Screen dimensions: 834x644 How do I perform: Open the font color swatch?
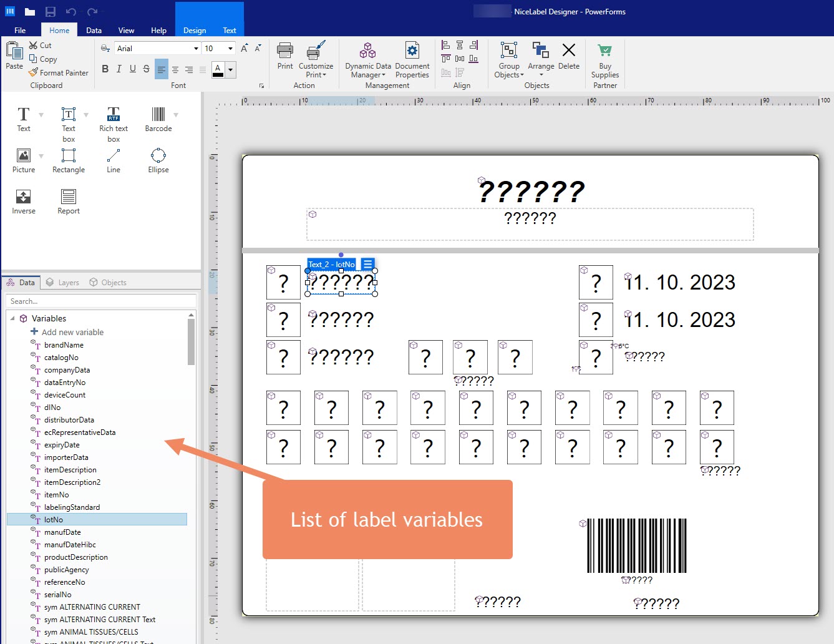tap(218, 69)
